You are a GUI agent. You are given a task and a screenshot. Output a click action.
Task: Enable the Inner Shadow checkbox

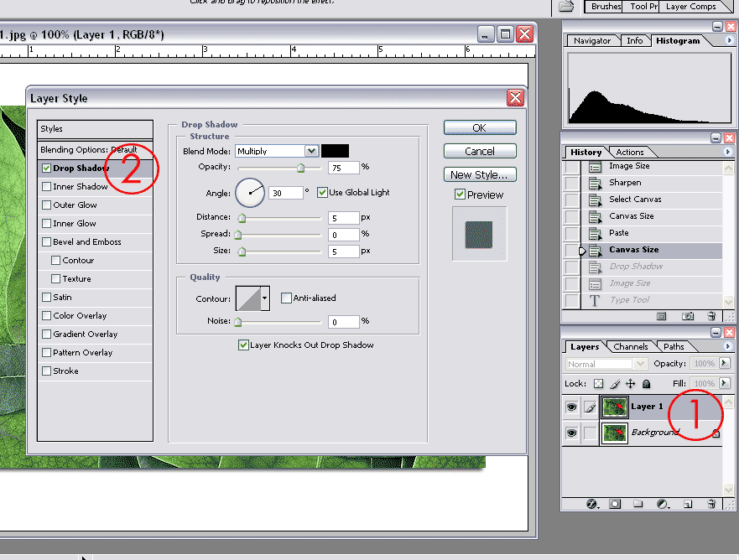(47, 187)
